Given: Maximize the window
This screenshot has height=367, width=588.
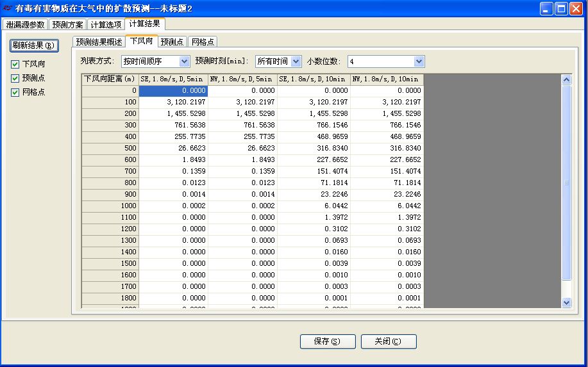Looking at the screenshot, I should coord(561,8).
